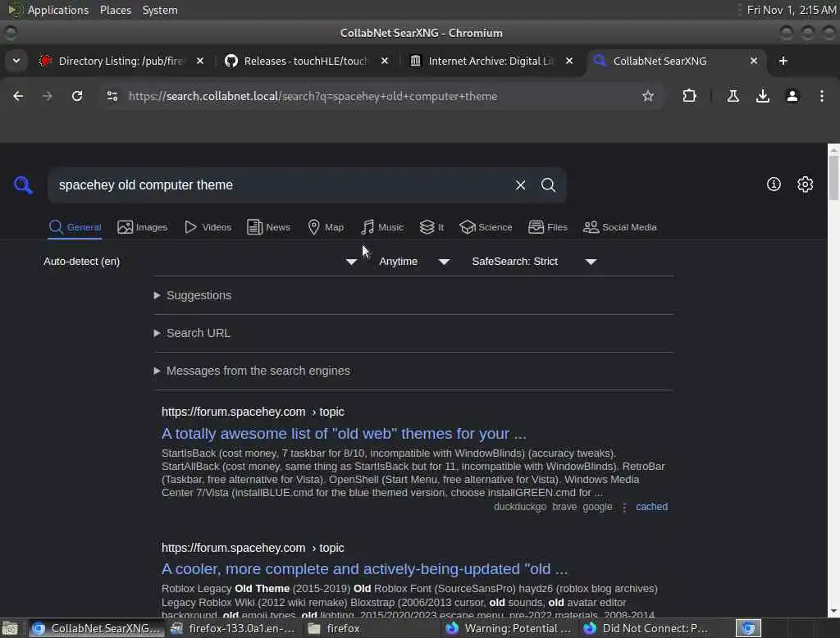Open the Places menu
This screenshot has height=638, width=840.
click(115, 10)
